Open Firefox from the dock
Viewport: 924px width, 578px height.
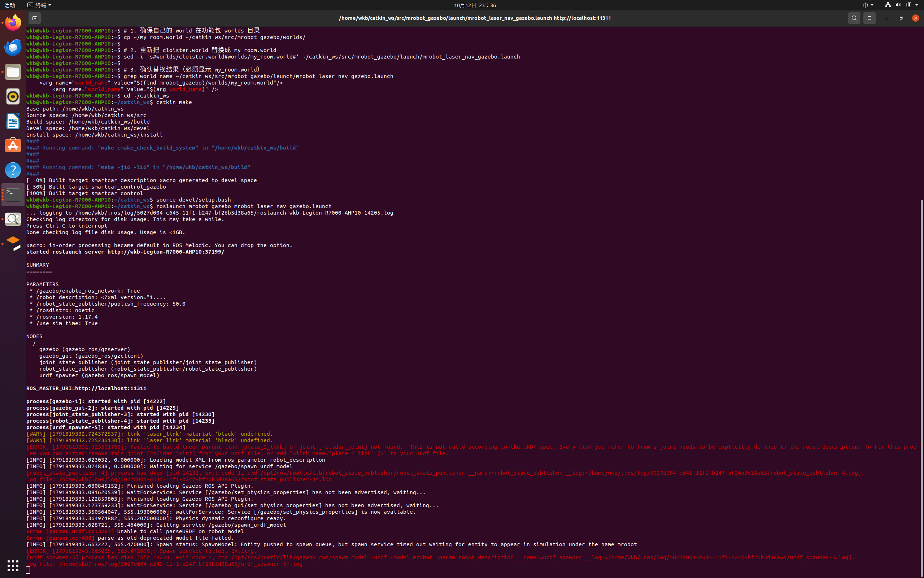(13, 23)
